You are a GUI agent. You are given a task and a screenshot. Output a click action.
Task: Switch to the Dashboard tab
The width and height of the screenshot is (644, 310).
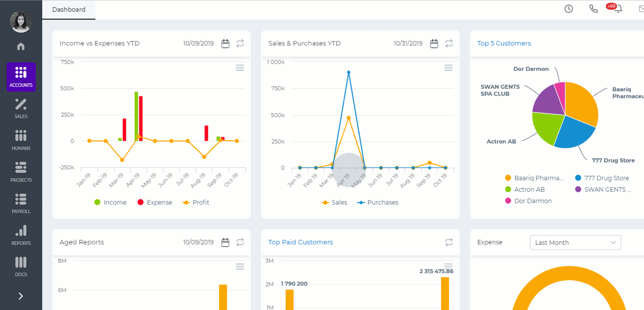pyautogui.click(x=69, y=9)
